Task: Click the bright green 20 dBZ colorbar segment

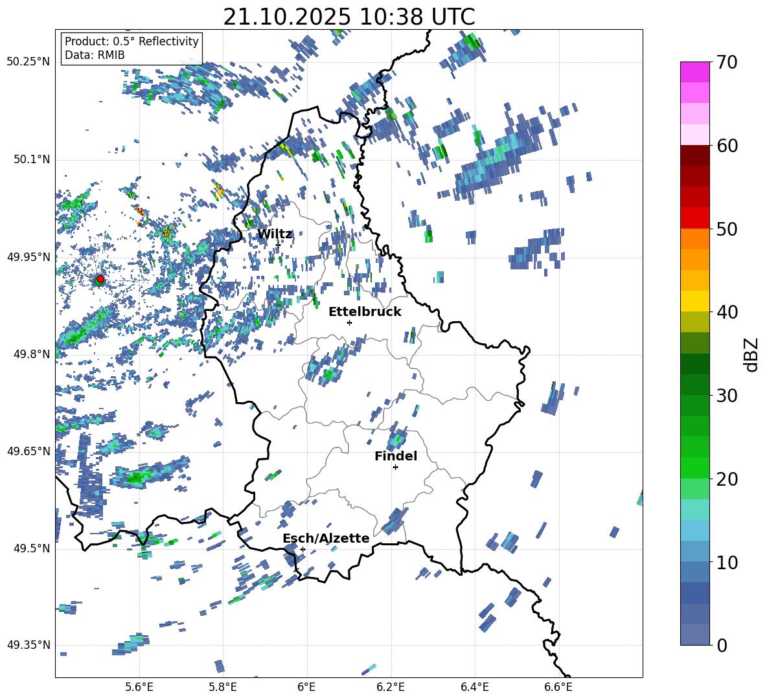Action: [x=694, y=468]
